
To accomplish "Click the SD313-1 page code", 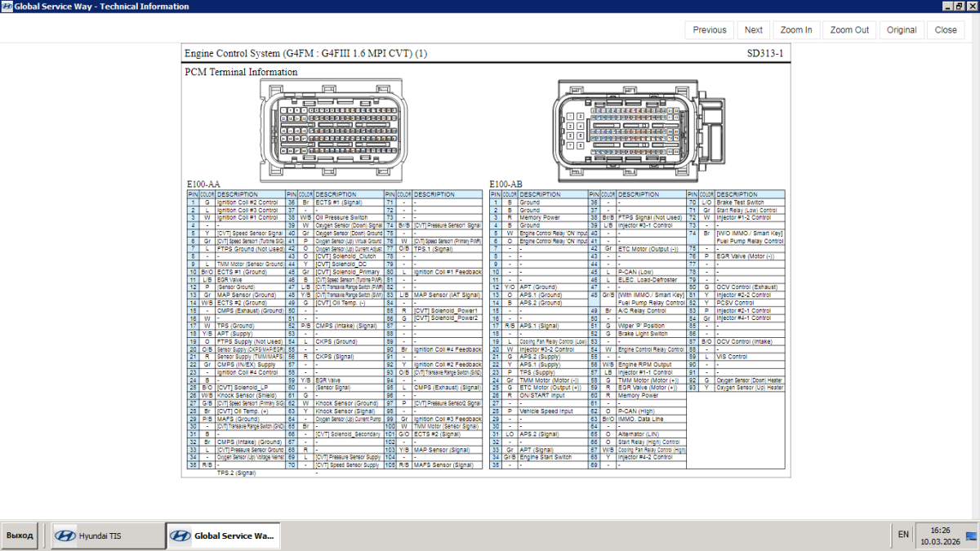I will click(764, 54).
